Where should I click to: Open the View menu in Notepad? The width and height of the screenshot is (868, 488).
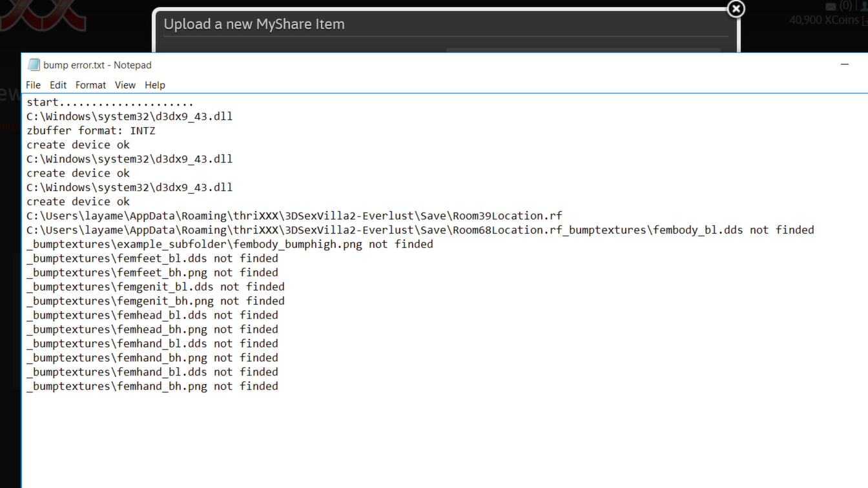[125, 85]
